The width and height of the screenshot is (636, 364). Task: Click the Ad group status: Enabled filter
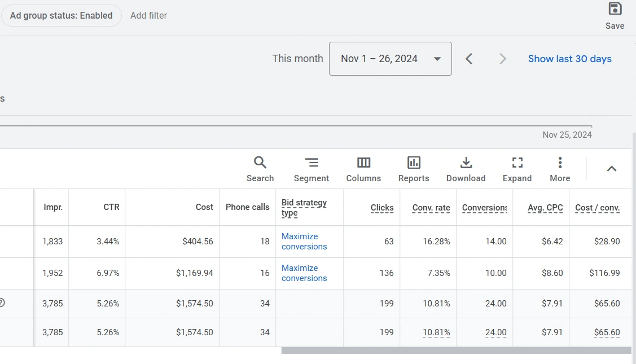(61, 16)
